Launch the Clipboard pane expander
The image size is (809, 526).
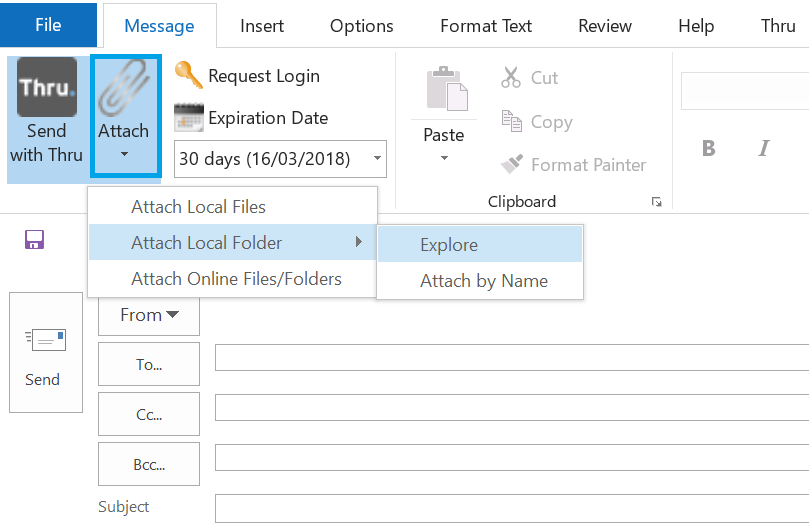[656, 202]
